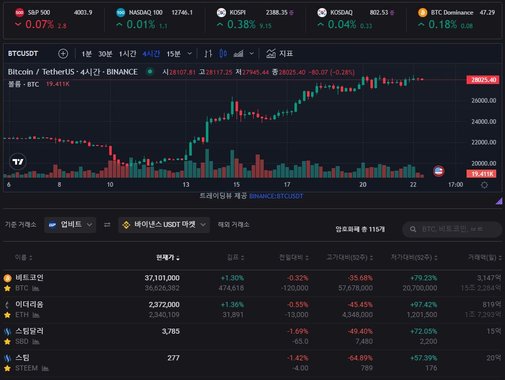
Task: Open chart settings gear icon
Action: click(484, 185)
